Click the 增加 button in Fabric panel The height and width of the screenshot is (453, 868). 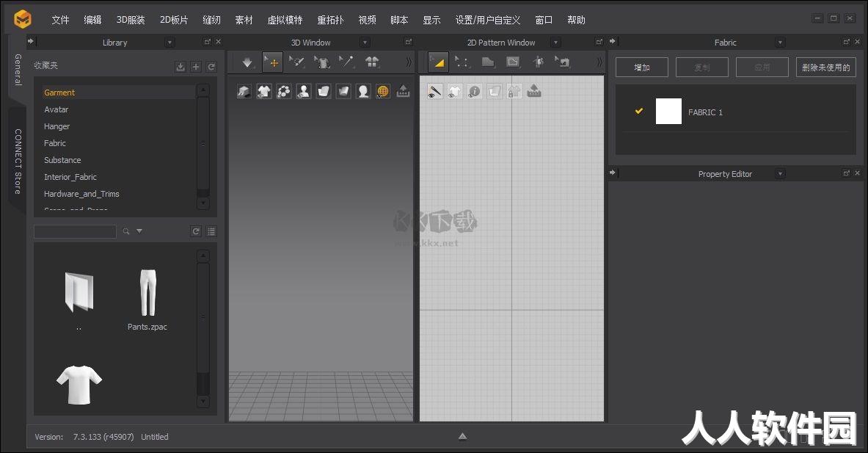(641, 68)
